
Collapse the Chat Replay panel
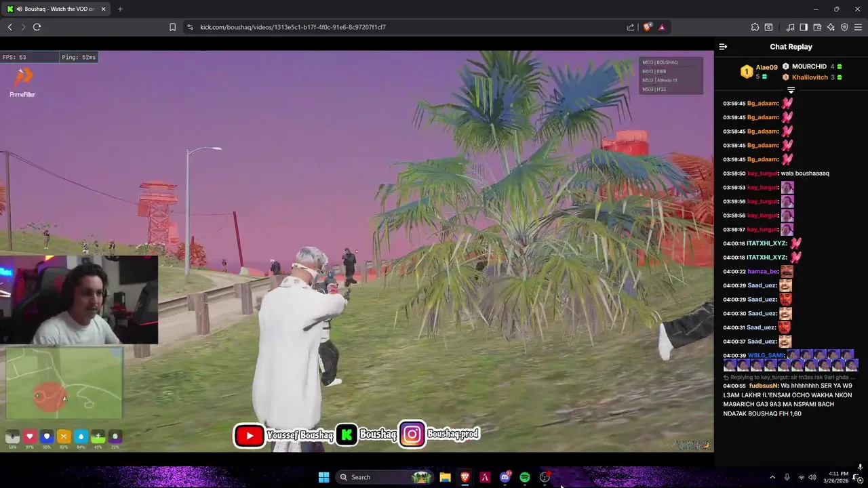(723, 47)
